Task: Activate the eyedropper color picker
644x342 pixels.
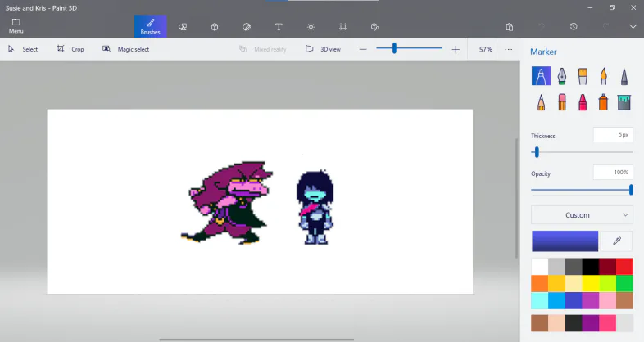Action: (616, 241)
